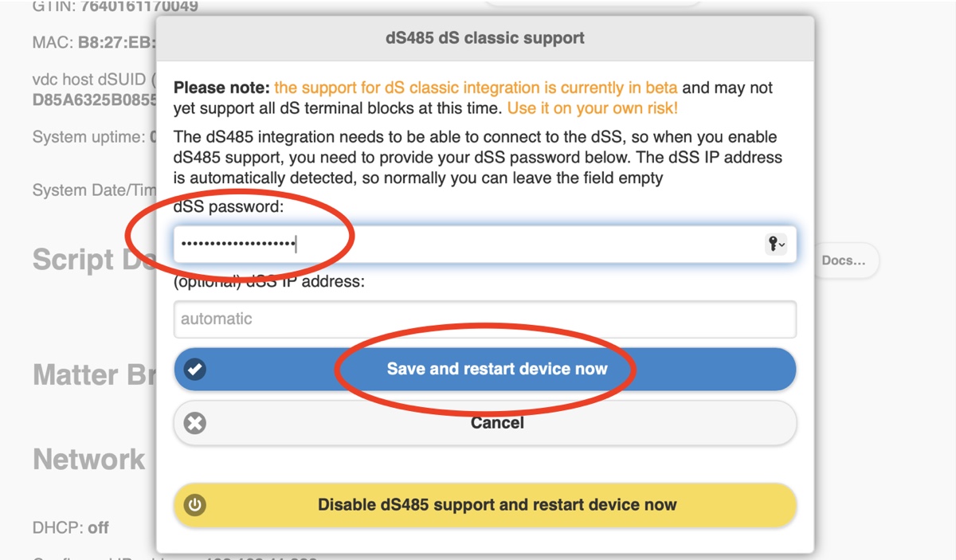Click the 'dSS password:' label
Viewport: 956px width, 560px height.
(x=229, y=207)
